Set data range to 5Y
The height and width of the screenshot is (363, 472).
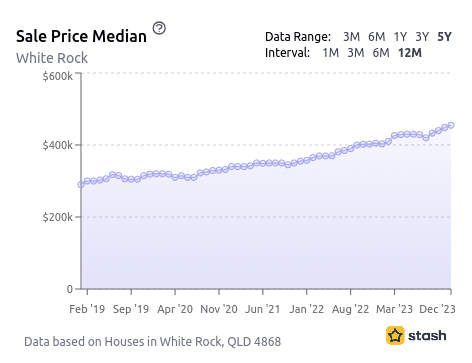point(444,36)
